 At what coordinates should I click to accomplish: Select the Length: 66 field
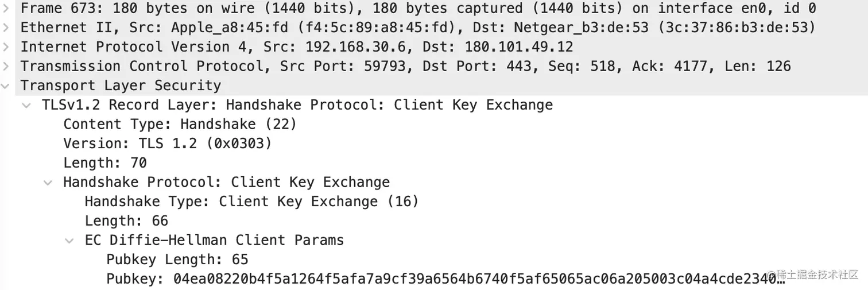(x=126, y=221)
